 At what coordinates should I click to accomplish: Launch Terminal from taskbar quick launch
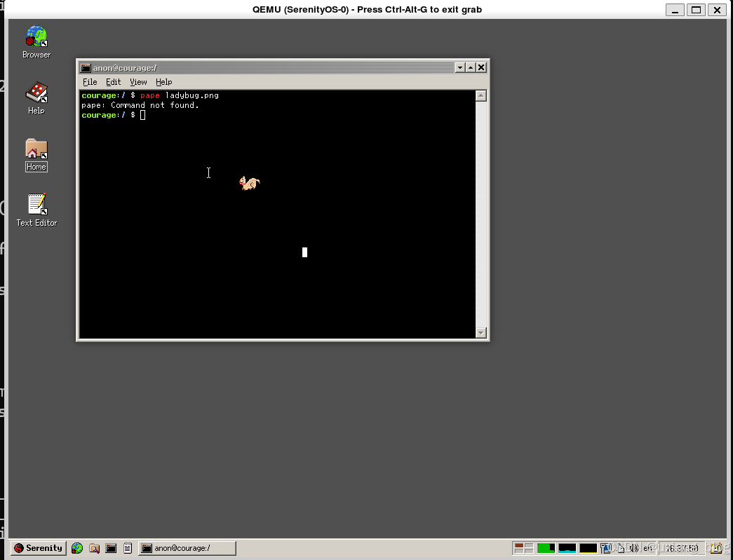[111, 548]
